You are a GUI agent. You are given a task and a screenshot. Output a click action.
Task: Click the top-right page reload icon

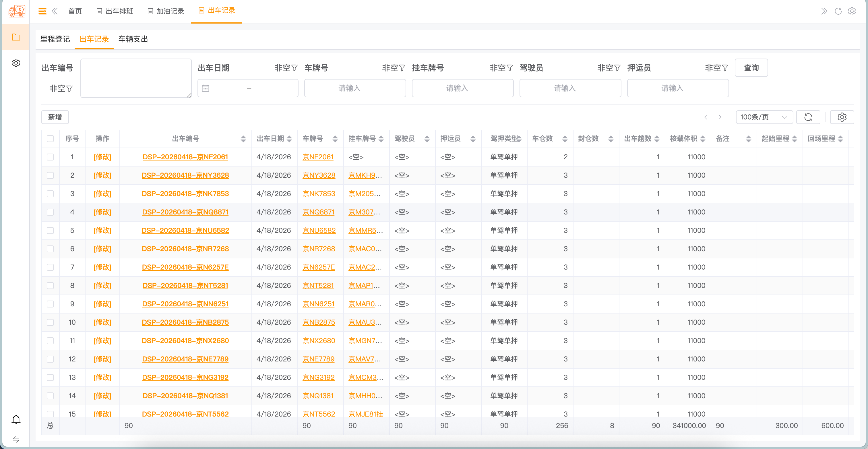tap(838, 11)
